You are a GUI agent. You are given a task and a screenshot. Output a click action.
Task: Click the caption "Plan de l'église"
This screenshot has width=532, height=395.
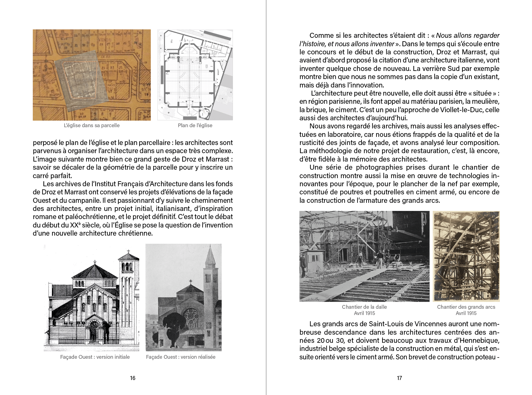(195, 125)
